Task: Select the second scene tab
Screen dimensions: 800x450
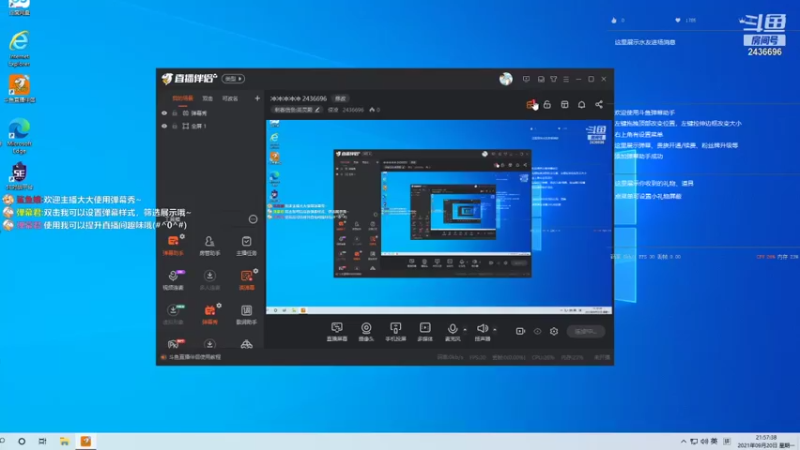Action: click(x=207, y=98)
